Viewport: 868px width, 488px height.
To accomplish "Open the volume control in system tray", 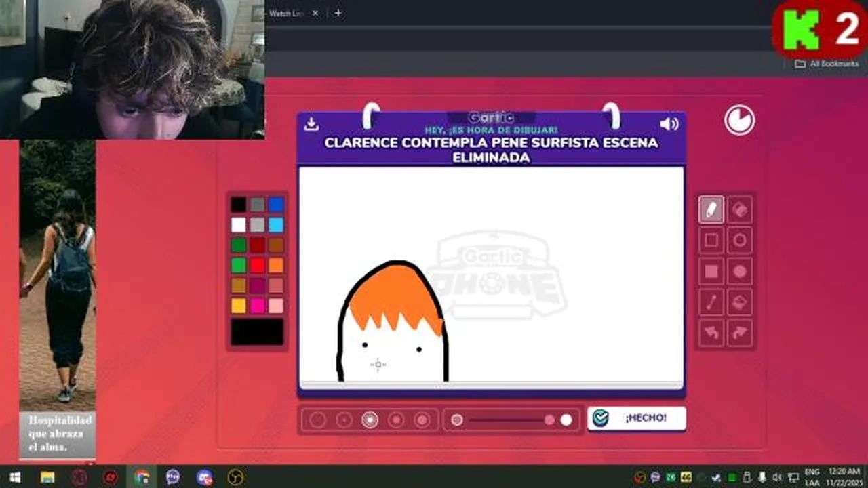I will [x=777, y=477].
